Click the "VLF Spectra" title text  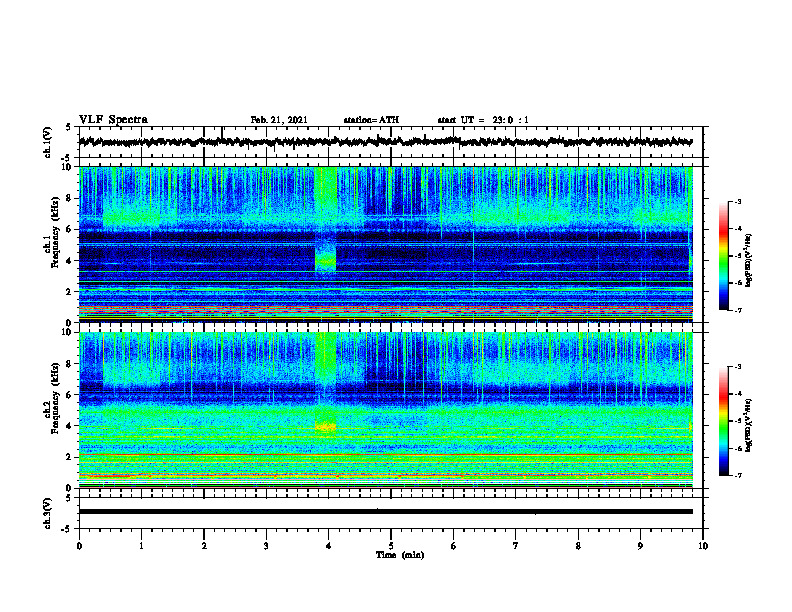pos(113,120)
